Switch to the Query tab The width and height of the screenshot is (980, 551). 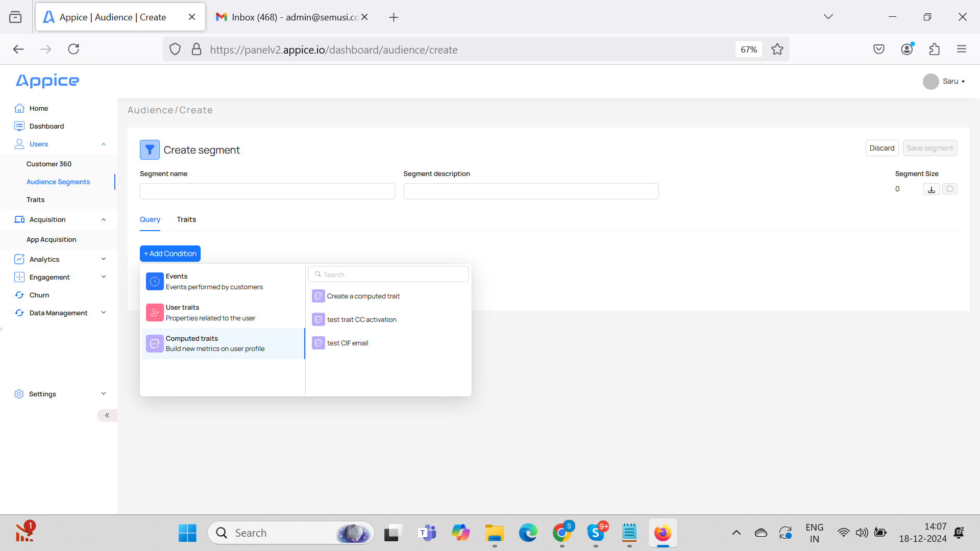pos(150,219)
